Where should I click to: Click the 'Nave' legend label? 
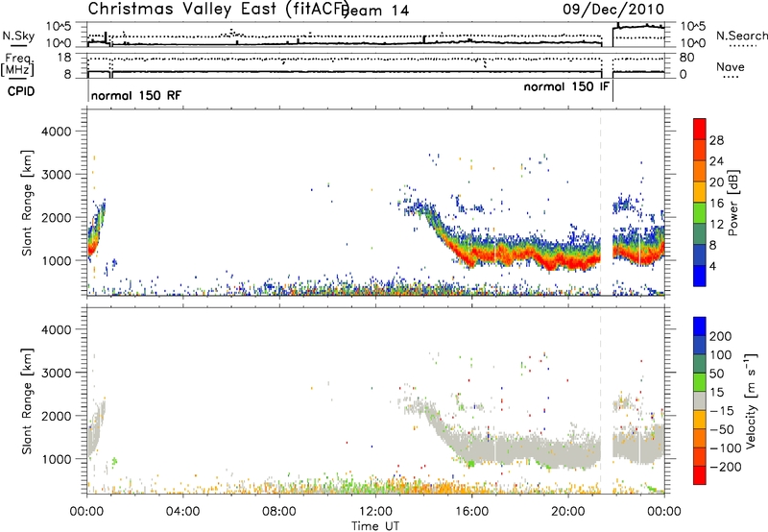click(731, 66)
